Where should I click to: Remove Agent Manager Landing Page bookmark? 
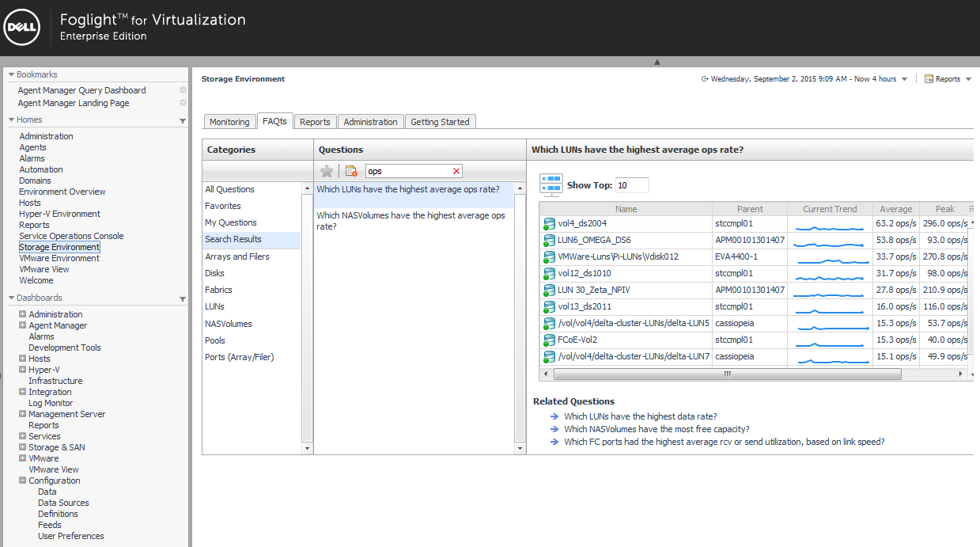tap(183, 103)
